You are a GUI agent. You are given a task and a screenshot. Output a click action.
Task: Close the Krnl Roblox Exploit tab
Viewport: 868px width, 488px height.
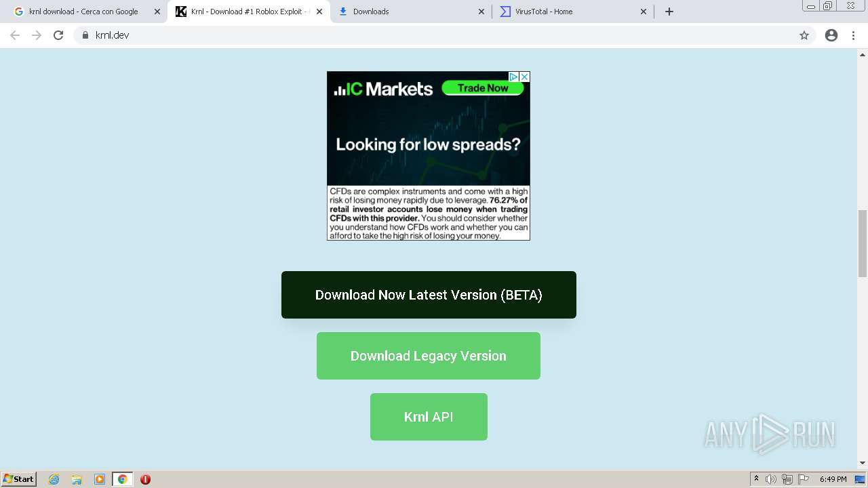[x=319, y=12]
